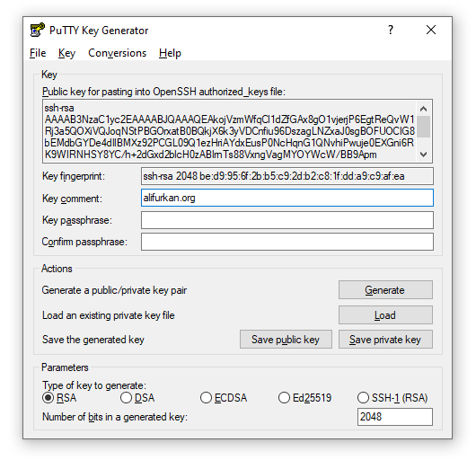Click the number of bits field

(394, 417)
